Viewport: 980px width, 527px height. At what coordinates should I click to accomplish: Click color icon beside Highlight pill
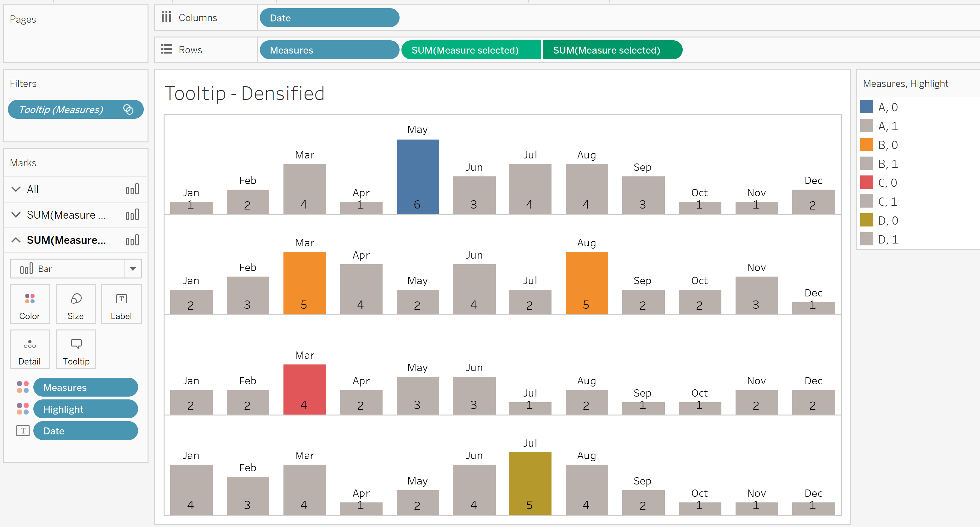pos(22,409)
